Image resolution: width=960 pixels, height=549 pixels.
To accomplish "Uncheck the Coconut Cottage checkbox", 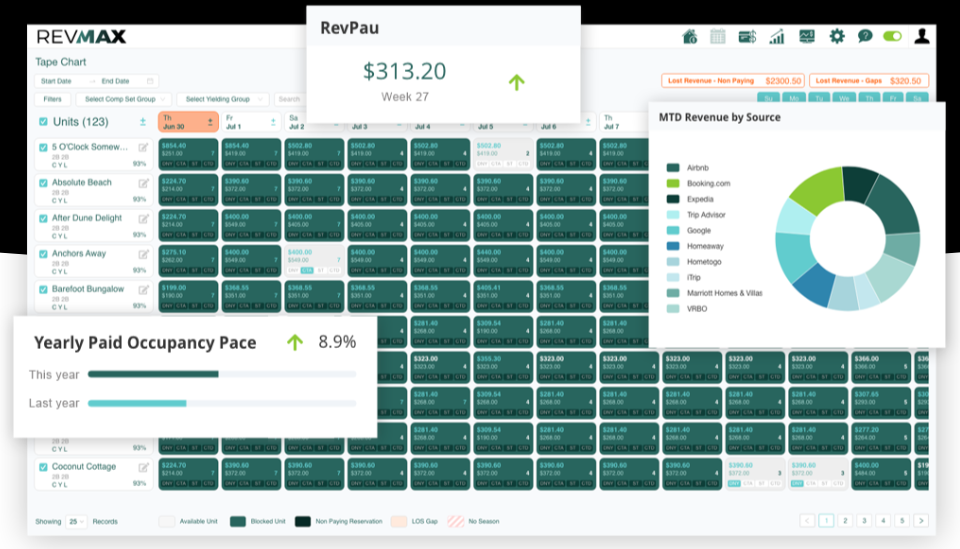I will (x=43, y=467).
